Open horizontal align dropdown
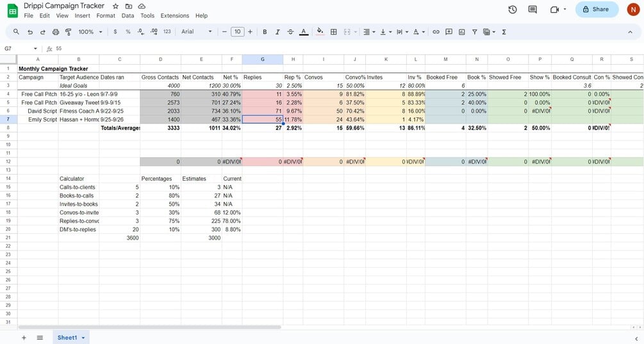Screen dimensions: 644x344 [369, 31]
